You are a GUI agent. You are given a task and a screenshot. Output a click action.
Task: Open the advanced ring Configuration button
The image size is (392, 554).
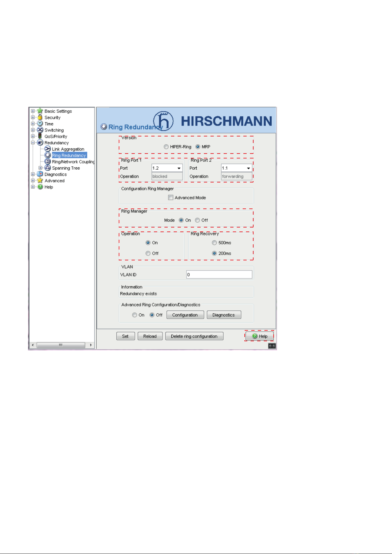[x=185, y=315]
